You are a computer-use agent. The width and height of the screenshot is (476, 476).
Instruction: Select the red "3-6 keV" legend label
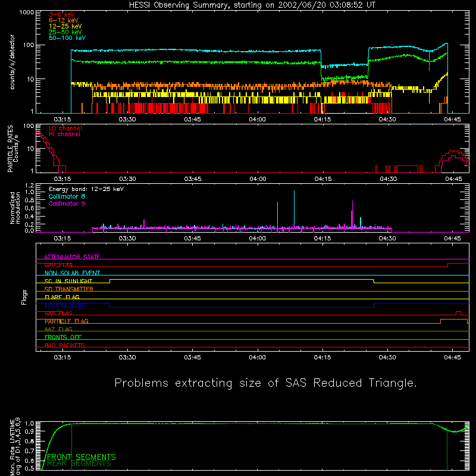tap(61, 14)
